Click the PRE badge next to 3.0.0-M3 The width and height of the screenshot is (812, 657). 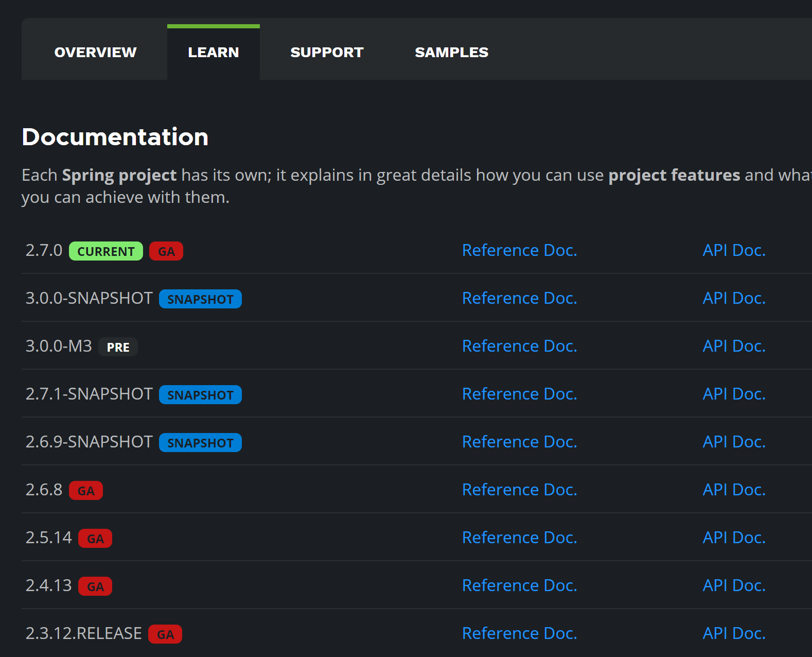tap(118, 347)
